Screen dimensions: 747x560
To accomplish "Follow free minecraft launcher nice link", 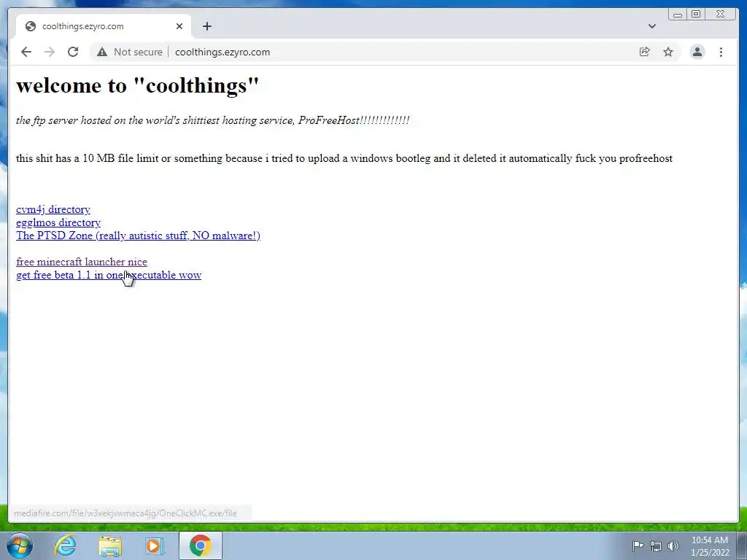I will pyautogui.click(x=82, y=262).
